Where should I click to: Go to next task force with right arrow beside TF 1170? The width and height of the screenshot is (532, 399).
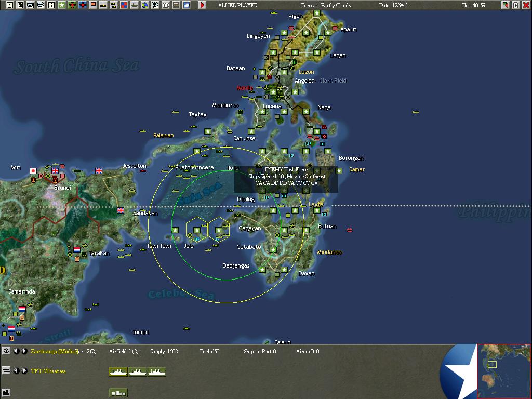pos(24,371)
